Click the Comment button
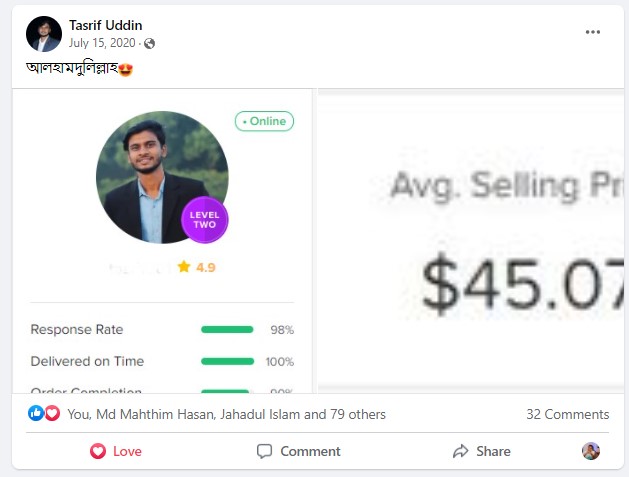 click(299, 451)
